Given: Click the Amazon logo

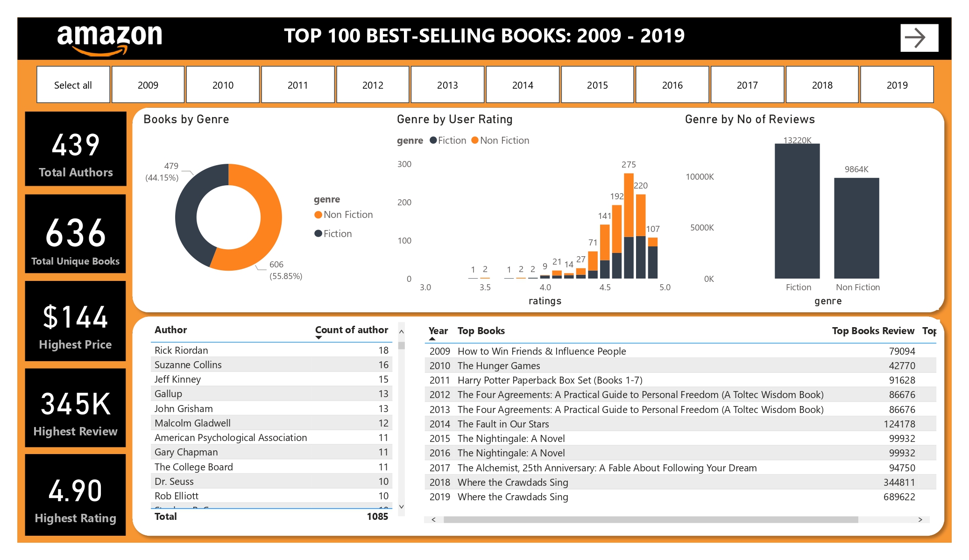Looking at the screenshot, I should click(109, 39).
